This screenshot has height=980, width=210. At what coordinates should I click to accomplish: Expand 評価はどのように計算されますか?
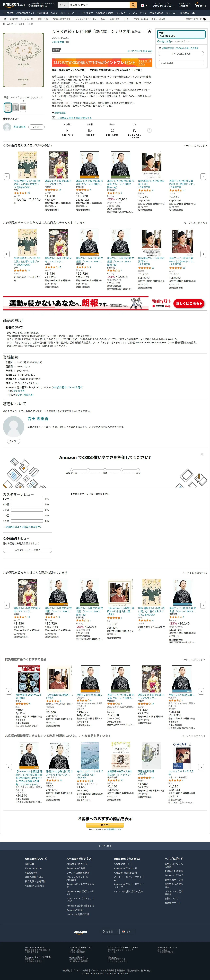pos(22,527)
